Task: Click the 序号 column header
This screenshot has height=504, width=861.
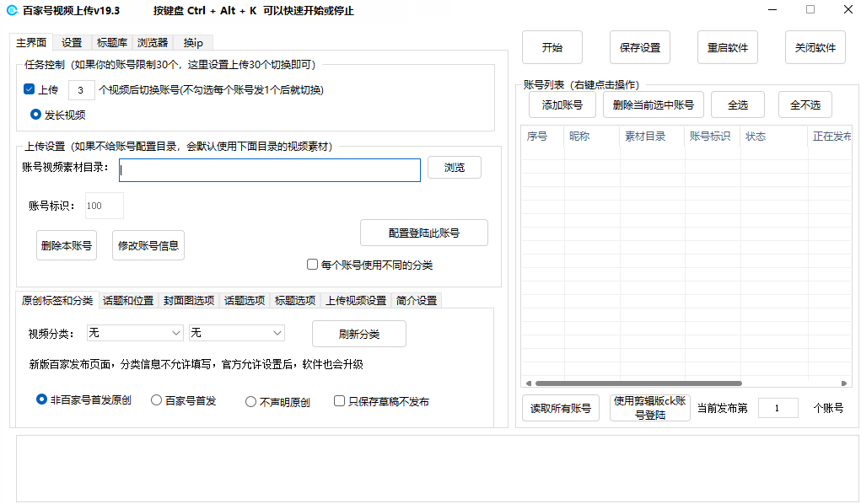Action: tap(542, 137)
